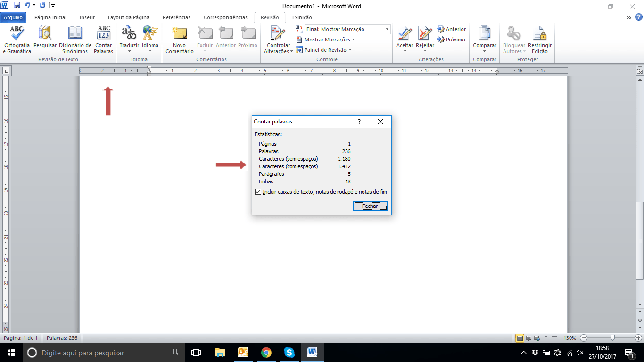
Task: Click the Windows search box in taskbar
Action: 104,353
